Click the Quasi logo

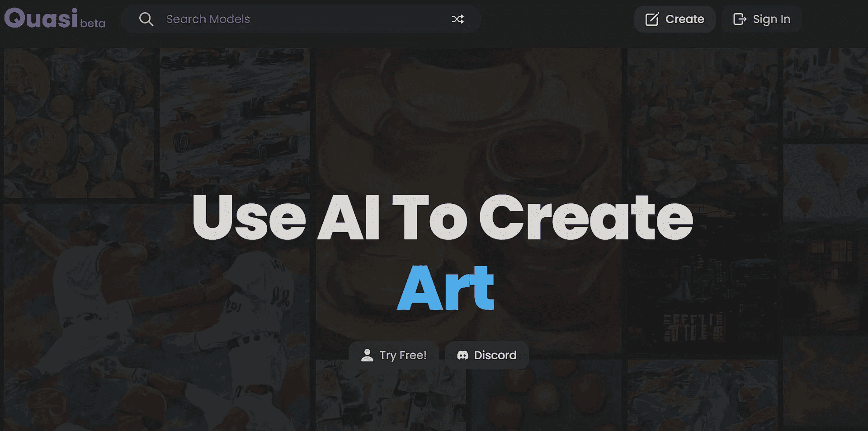point(41,19)
